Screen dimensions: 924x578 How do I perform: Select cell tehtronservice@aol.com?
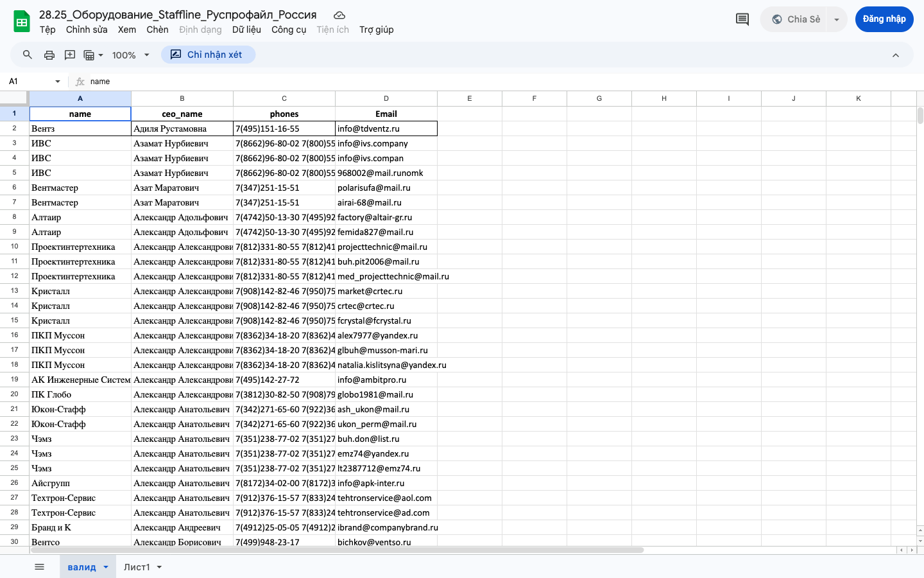click(386, 498)
